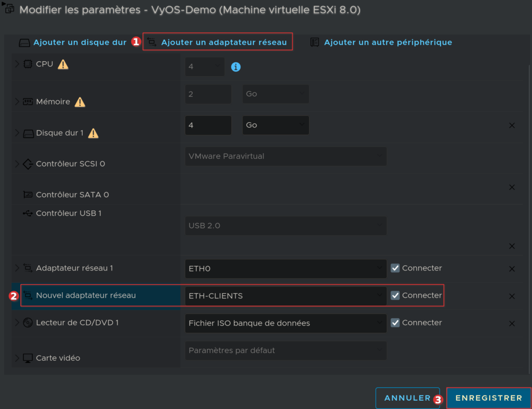Remove Disque dur 1 with X icon
Screen dimensions: 532x409
[x=512, y=125]
